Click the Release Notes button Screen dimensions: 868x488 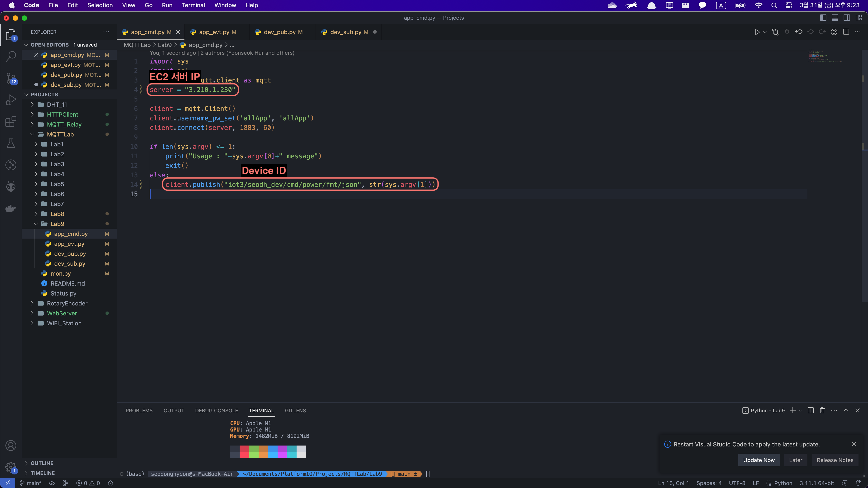pyautogui.click(x=835, y=460)
